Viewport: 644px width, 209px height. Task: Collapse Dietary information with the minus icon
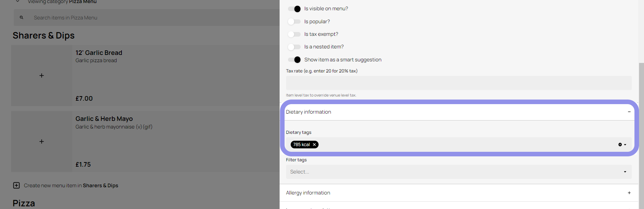(629, 112)
